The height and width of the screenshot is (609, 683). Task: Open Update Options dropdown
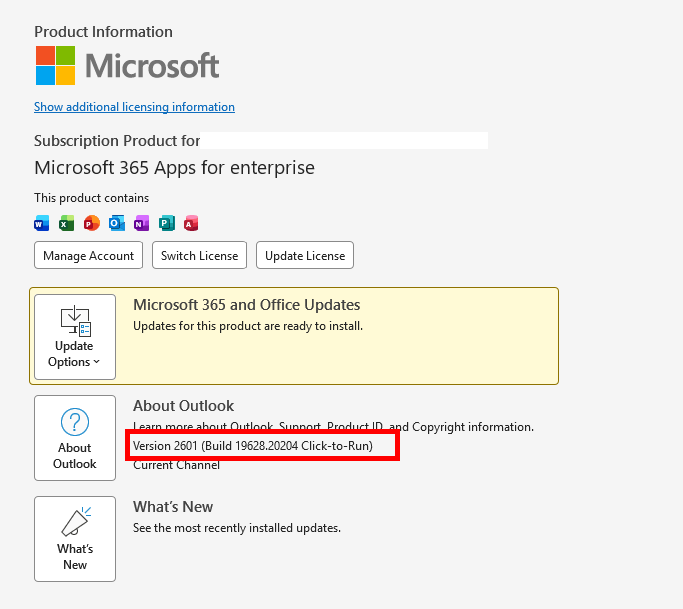coord(75,337)
